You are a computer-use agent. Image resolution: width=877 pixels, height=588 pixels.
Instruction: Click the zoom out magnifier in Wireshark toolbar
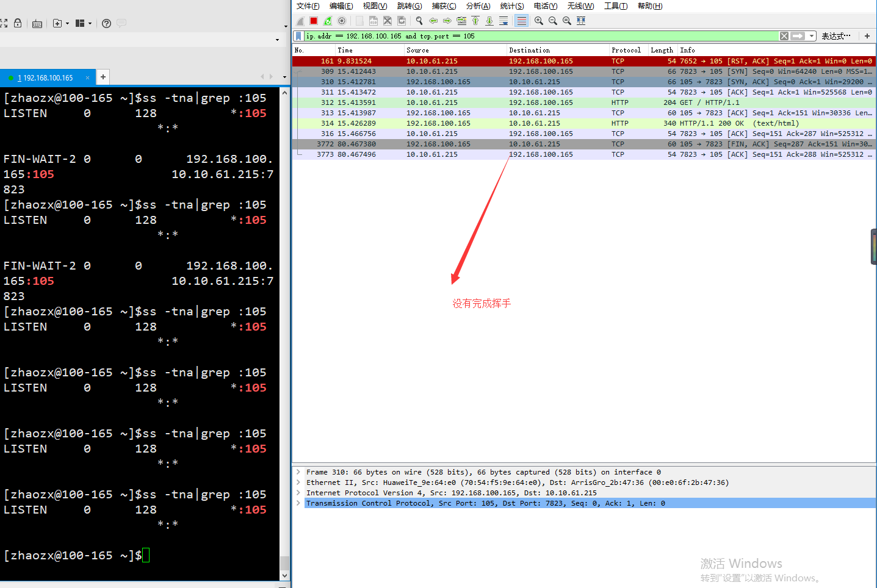pyautogui.click(x=553, y=21)
